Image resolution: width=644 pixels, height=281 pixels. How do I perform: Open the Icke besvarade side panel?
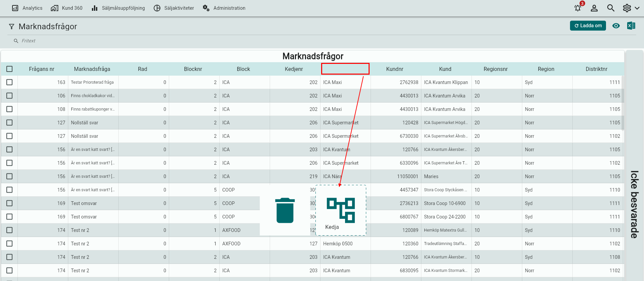click(634, 204)
